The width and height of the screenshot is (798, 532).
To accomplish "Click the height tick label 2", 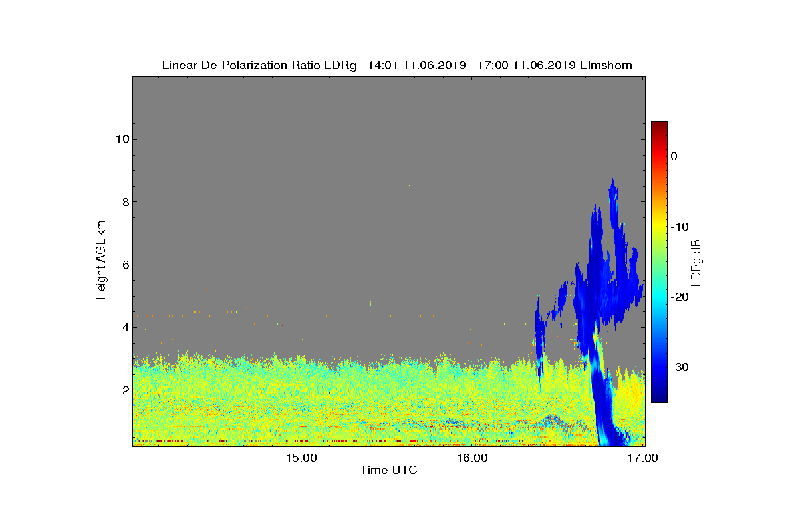I will [124, 390].
